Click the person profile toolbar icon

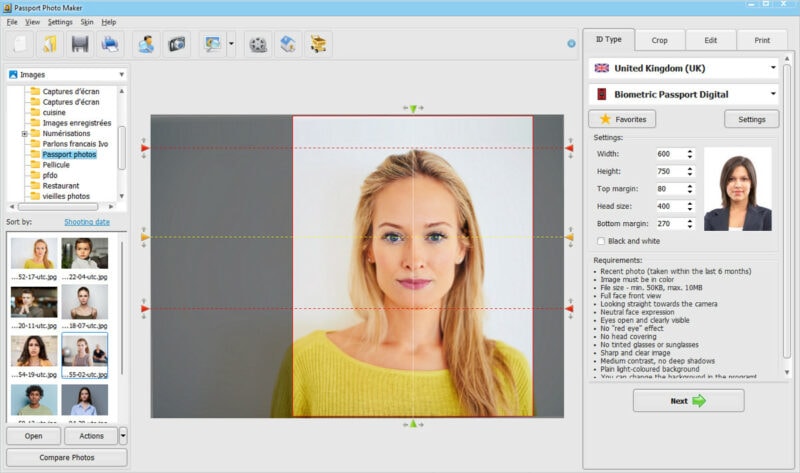pos(146,44)
